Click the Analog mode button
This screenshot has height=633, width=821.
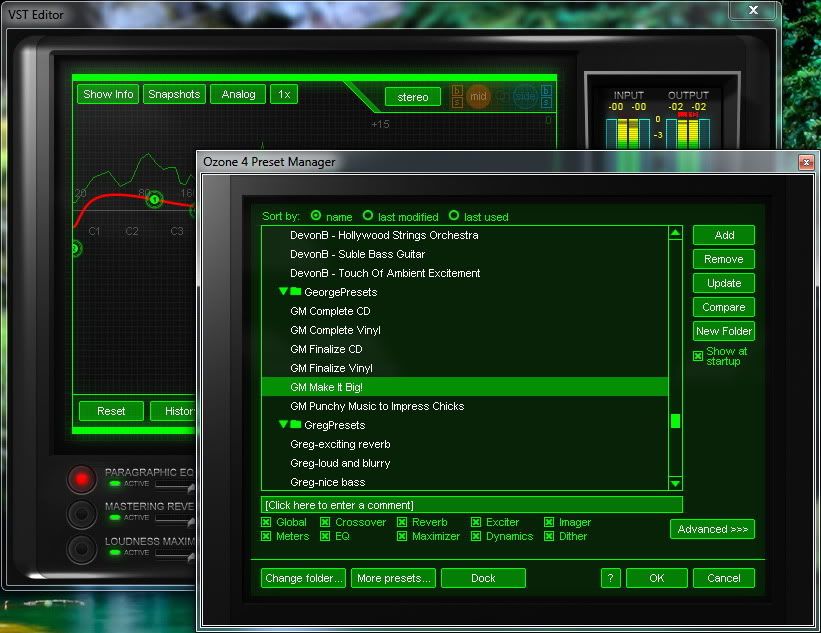click(238, 94)
